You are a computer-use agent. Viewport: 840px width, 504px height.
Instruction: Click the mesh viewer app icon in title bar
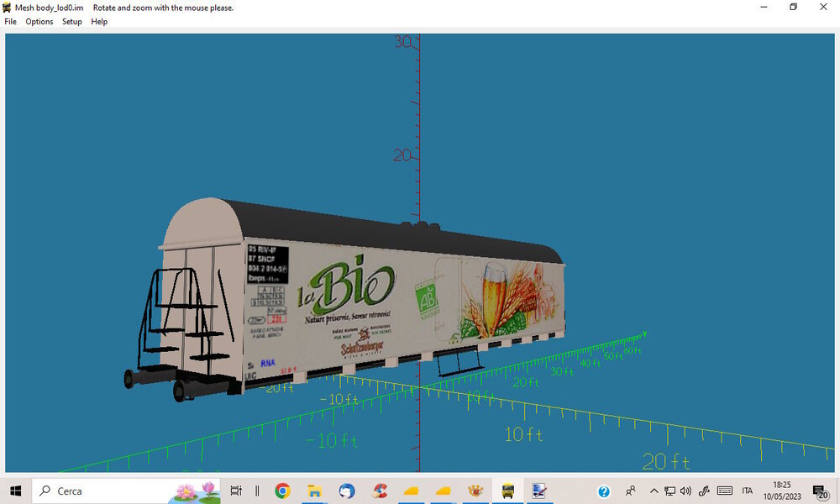7,8
